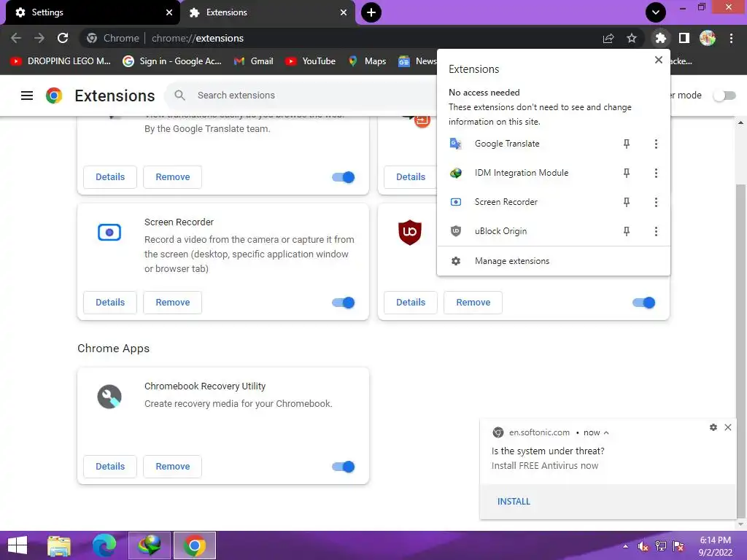The width and height of the screenshot is (747, 560).
Task: Remove the uBlock Origin extension
Action: coord(473,303)
